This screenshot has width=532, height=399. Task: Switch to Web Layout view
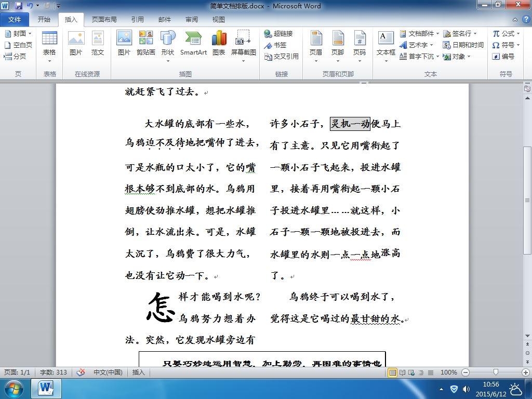[411, 373]
